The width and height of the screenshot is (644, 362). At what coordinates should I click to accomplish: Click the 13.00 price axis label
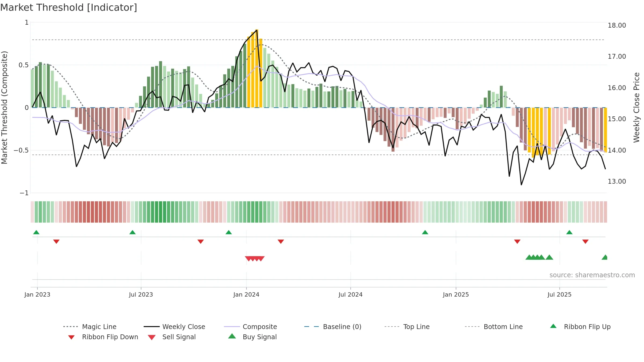pyautogui.click(x=617, y=182)
